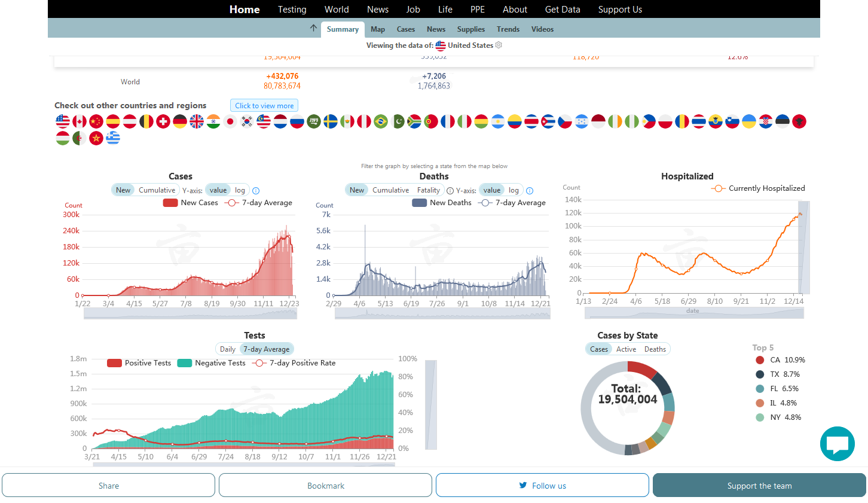Click the Bookmark button
This screenshot has height=503, width=868.
[325, 485]
